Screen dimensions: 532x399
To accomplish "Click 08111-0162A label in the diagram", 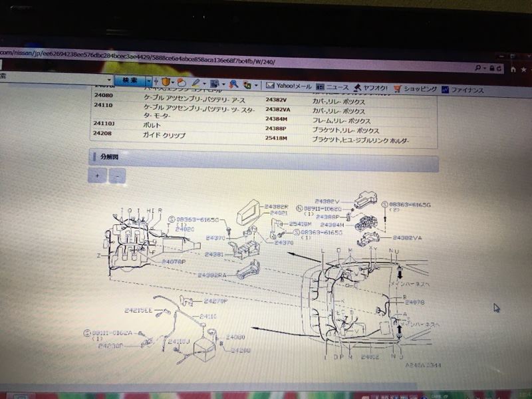I will tap(112, 333).
